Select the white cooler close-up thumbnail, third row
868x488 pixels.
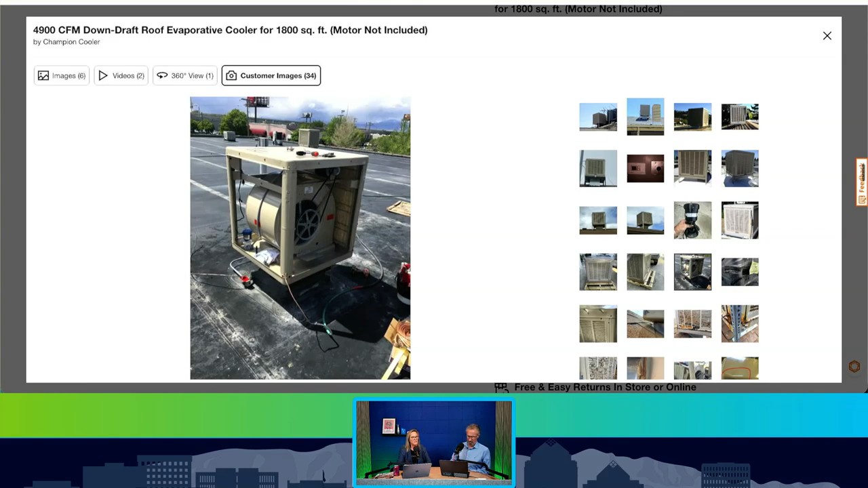740,220
